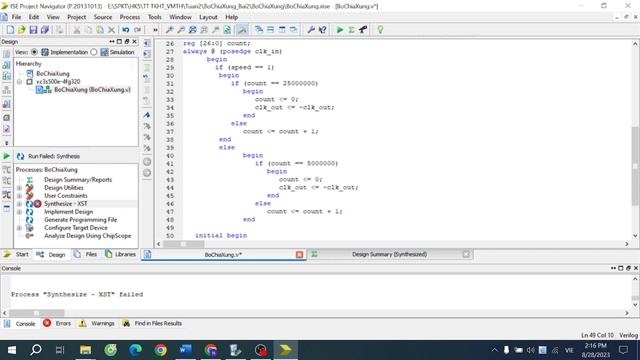Click the Errors red icon in console tabs
The image size is (640, 360).
tap(47, 323)
